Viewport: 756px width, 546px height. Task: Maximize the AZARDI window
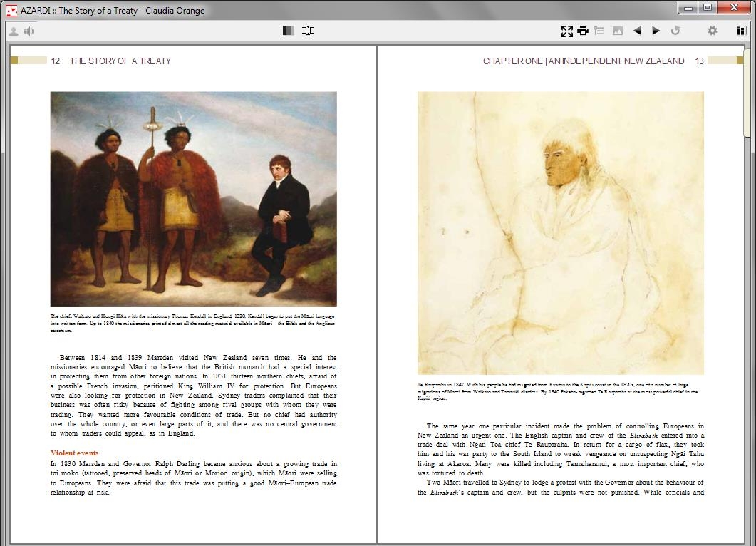point(708,7)
